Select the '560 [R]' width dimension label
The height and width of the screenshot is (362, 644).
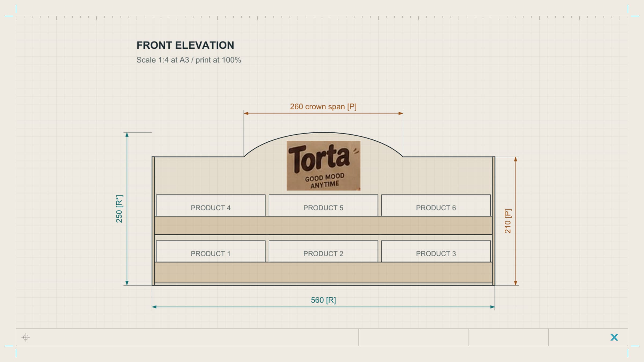pos(323,300)
